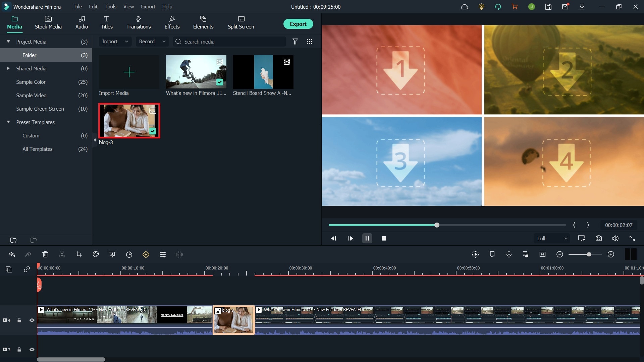Click the timeline zoom slider handle

[x=589, y=254]
